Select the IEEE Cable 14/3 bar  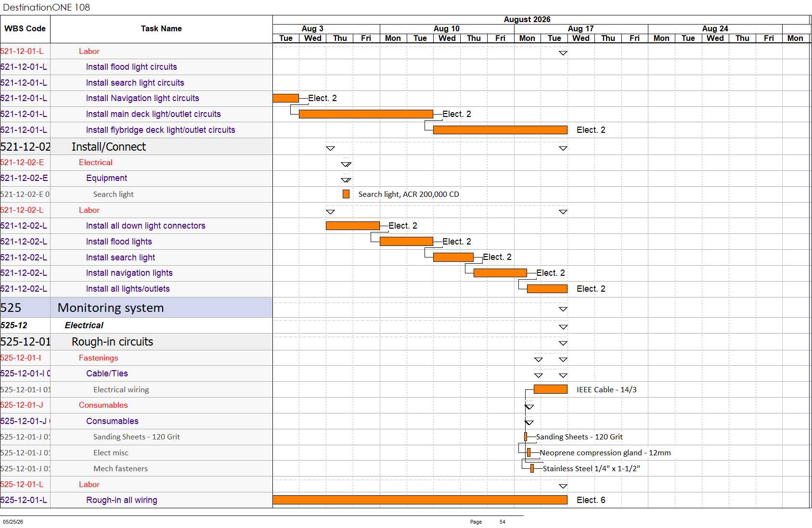(551, 389)
